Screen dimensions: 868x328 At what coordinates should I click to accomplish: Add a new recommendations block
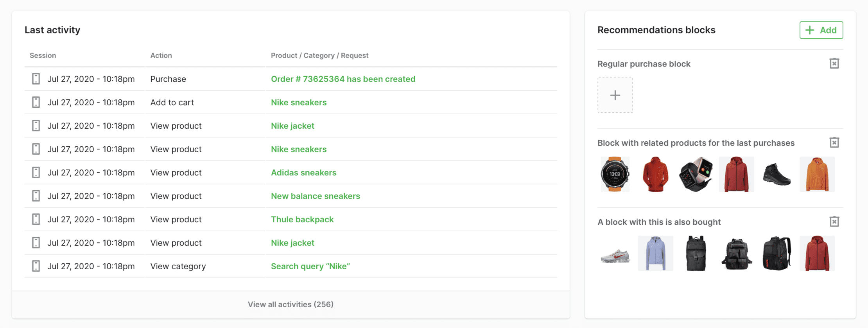[x=821, y=30]
